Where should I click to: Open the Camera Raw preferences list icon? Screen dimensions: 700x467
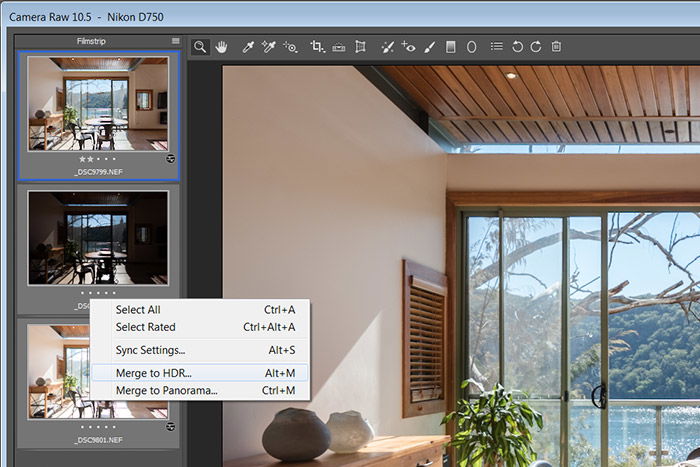click(x=496, y=46)
